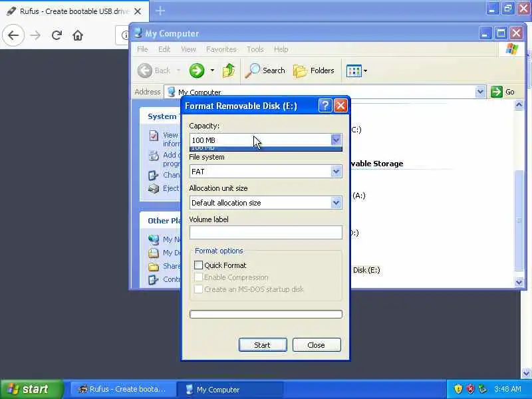
Task: Open the Windows start menu
Action: click(x=31, y=389)
